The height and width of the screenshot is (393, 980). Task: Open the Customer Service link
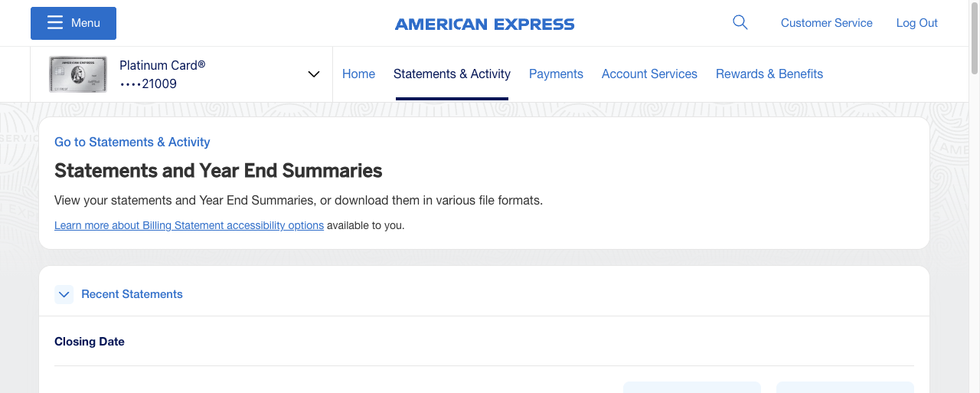826,23
